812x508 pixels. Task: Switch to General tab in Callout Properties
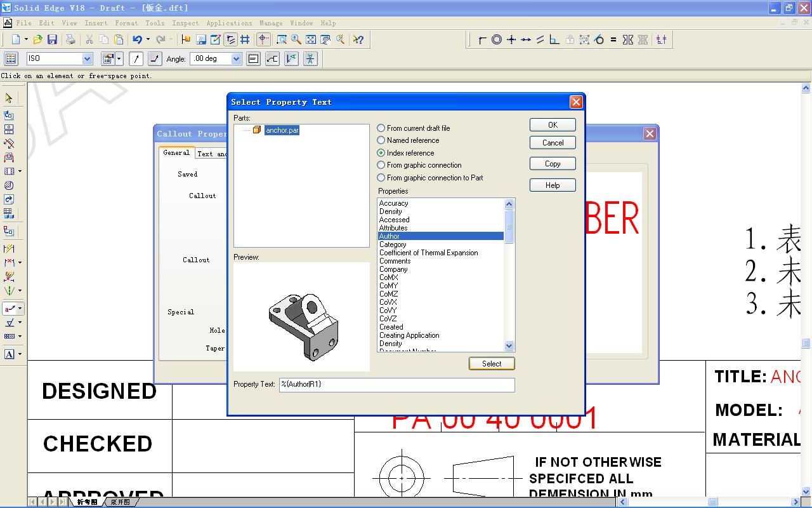pos(176,152)
